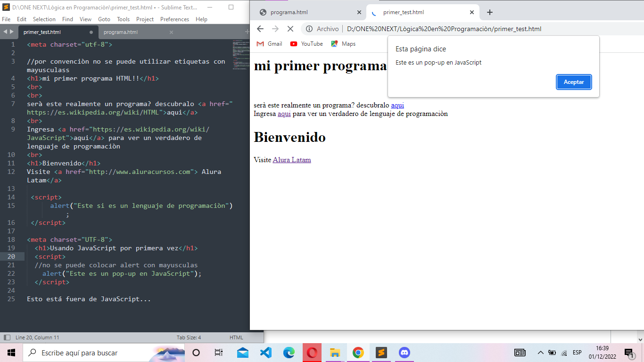The image size is (644, 362).
Task: Switch to Google Chrome in taskbar
Action: [358, 353]
